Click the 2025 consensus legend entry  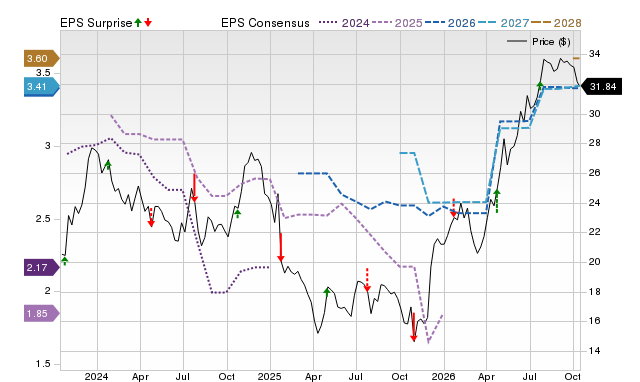coord(397,23)
